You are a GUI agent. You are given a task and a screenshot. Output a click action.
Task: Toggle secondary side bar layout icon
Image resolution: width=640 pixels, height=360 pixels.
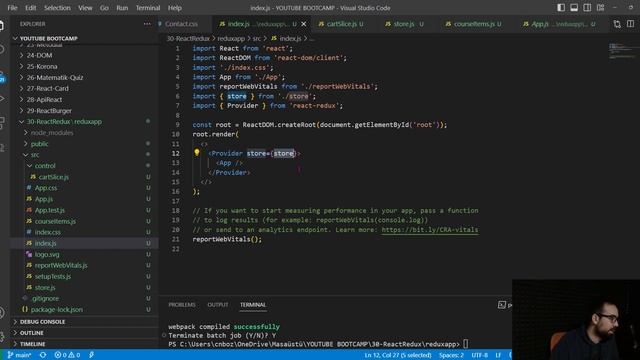[x=587, y=8]
